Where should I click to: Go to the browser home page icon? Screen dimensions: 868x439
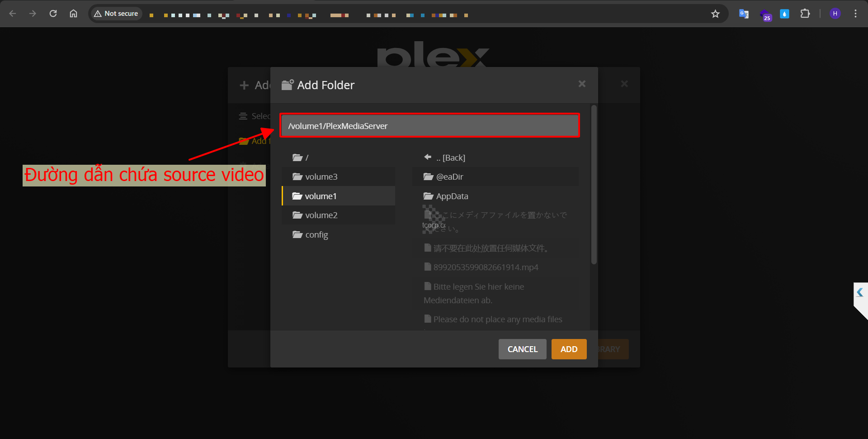(x=73, y=14)
